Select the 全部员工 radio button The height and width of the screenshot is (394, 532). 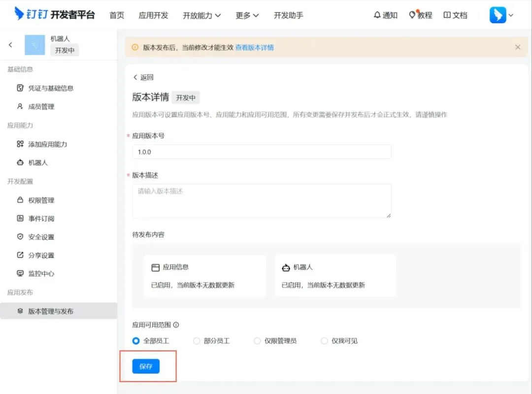[136, 341]
